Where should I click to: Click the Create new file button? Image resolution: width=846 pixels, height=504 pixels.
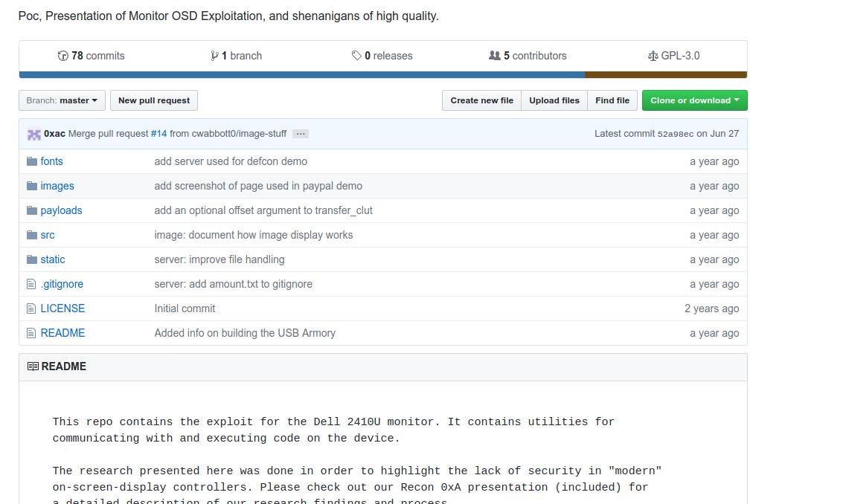pos(482,100)
